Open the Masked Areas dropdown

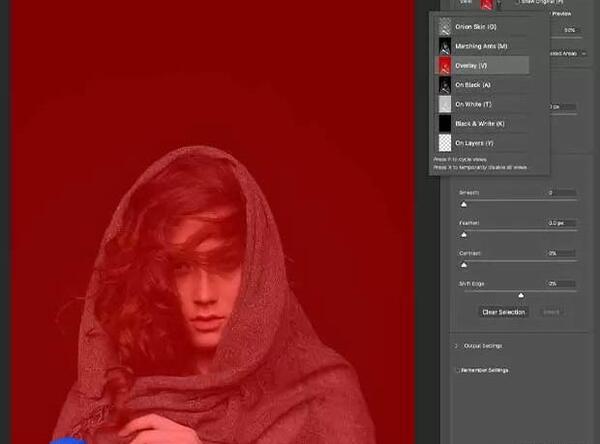567,54
